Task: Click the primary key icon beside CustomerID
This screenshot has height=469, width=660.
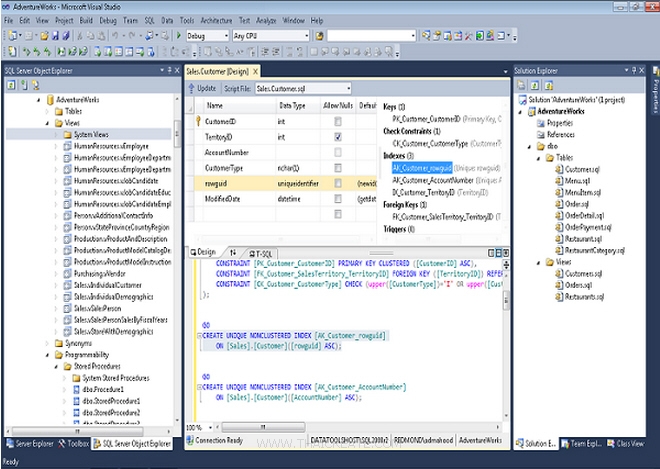Action: point(196,120)
